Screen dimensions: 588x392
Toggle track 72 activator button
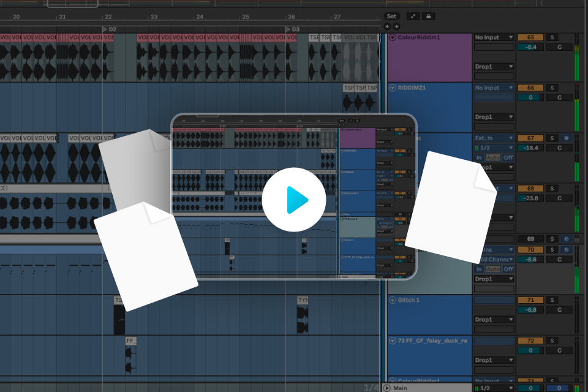530,341
